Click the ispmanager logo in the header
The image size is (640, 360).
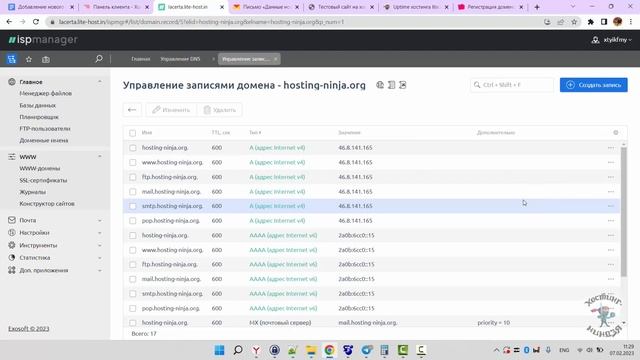coord(43,40)
